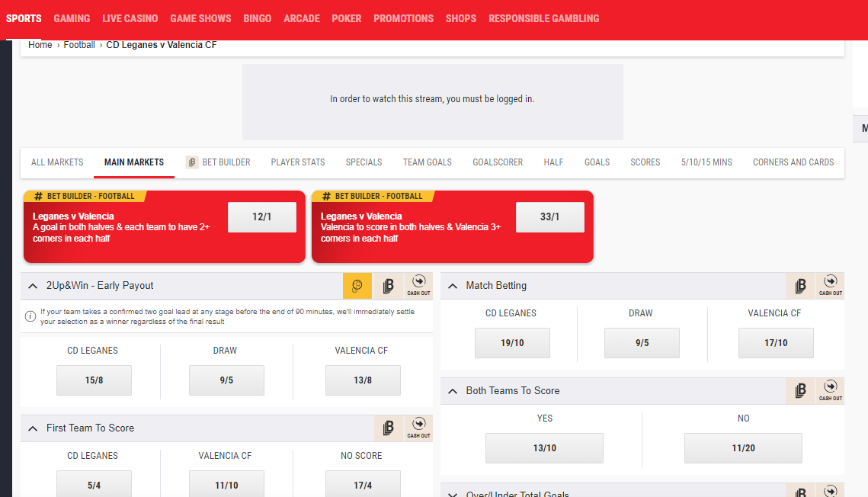Viewport: 868px width, 497px height.
Task: Open PROMOTIONS in the top navigation
Action: click(x=403, y=18)
